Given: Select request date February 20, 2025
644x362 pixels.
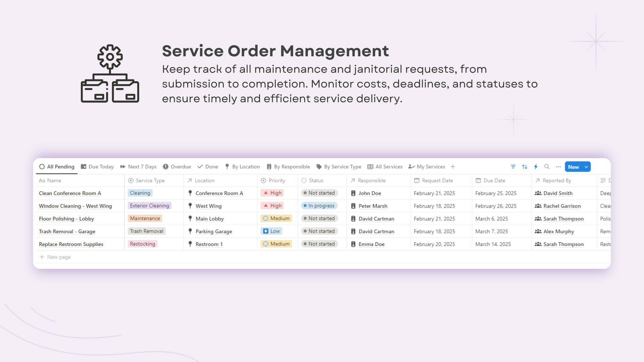Looking at the screenshot, I should coord(434,244).
